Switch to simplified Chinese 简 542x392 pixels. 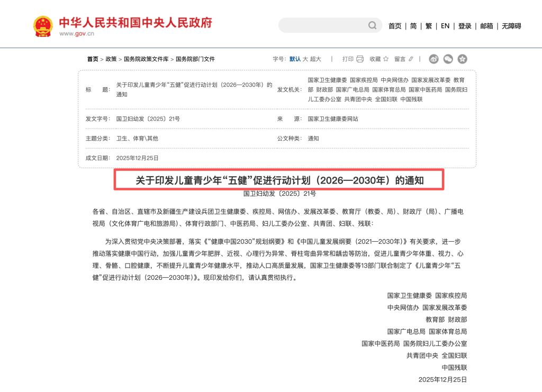click(x=413, y=26)
